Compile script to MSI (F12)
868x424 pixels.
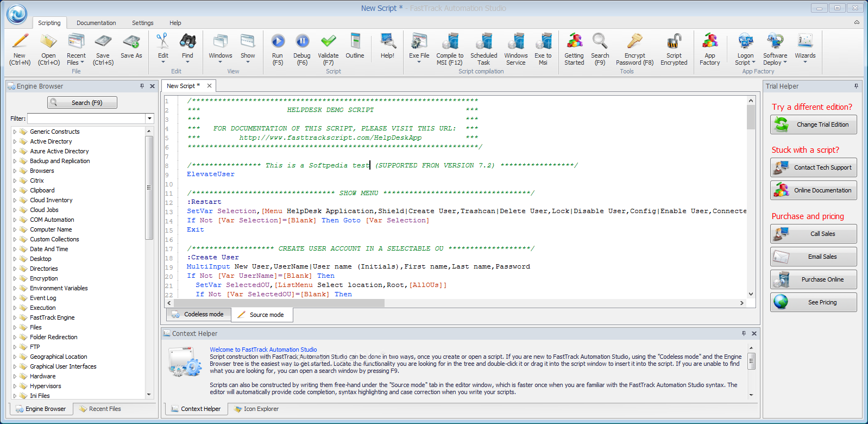(x=450, y=49)
